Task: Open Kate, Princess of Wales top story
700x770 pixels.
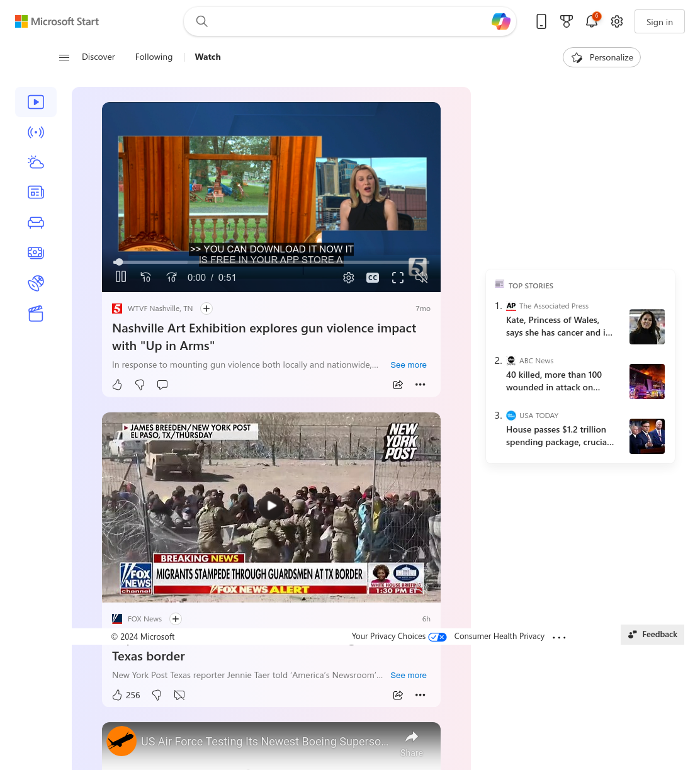Action: [x=559, y=326]
